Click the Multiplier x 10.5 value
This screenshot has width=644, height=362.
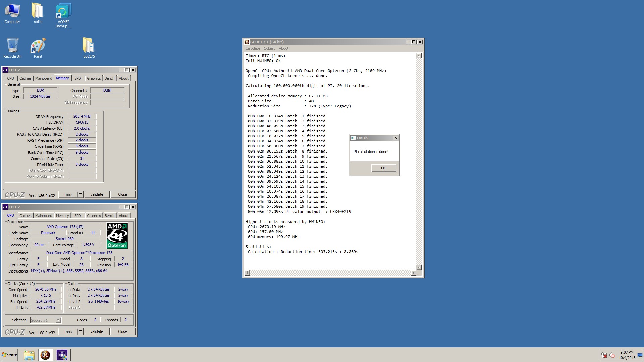[46, 295]
